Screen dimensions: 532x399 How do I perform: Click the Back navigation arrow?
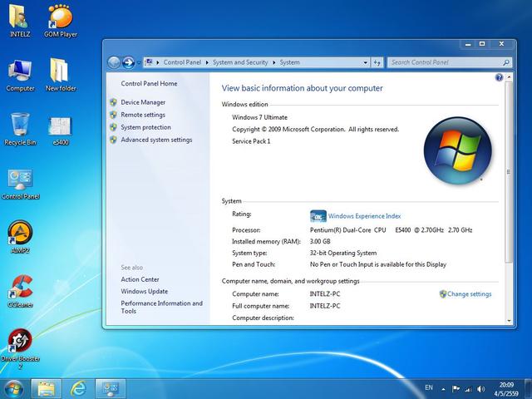(114, 62)
